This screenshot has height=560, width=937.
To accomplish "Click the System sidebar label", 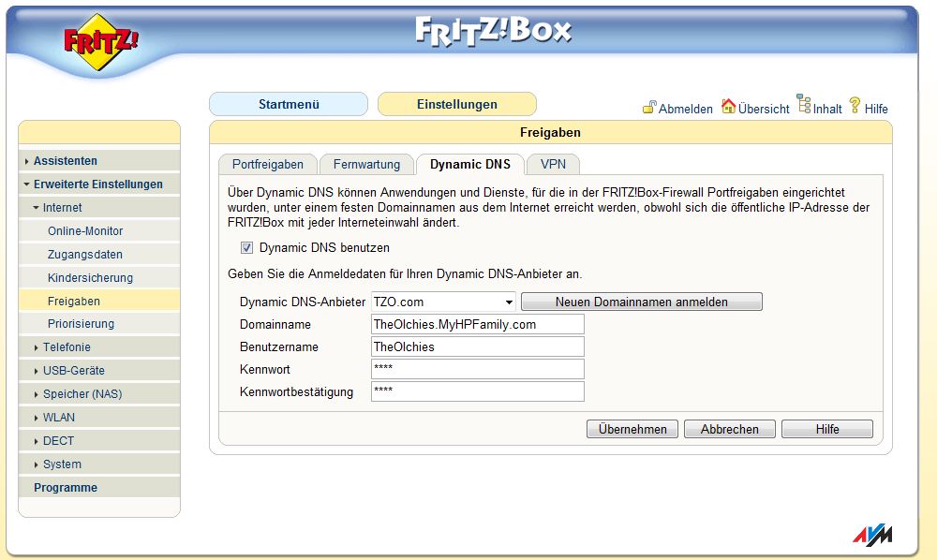I will (62, 464).
